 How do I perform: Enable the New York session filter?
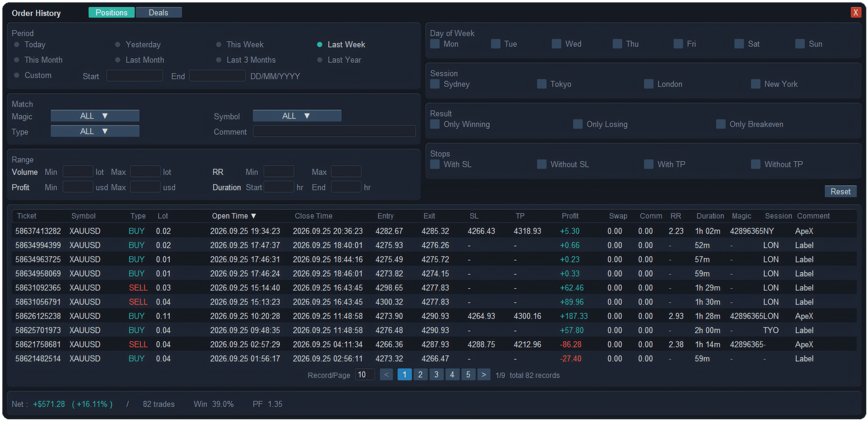756,84
